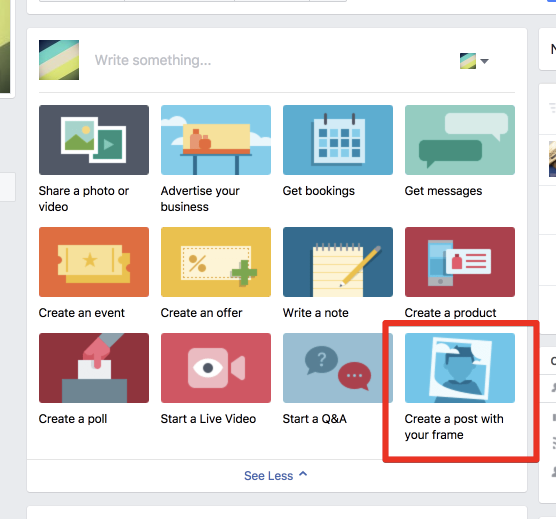Start a Live Video camera tile

pyautogui.click(x=216, y=368)
